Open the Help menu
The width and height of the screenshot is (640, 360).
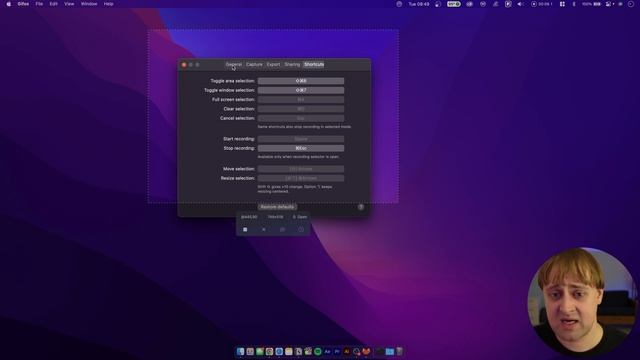click(109, 4)
